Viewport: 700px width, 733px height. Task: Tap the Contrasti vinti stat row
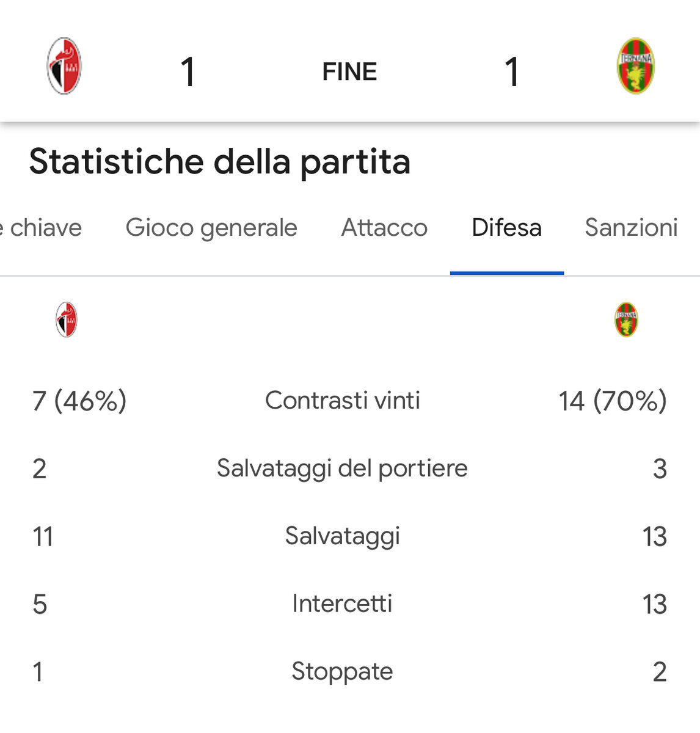pyautogui.click(x=349, y=401)
